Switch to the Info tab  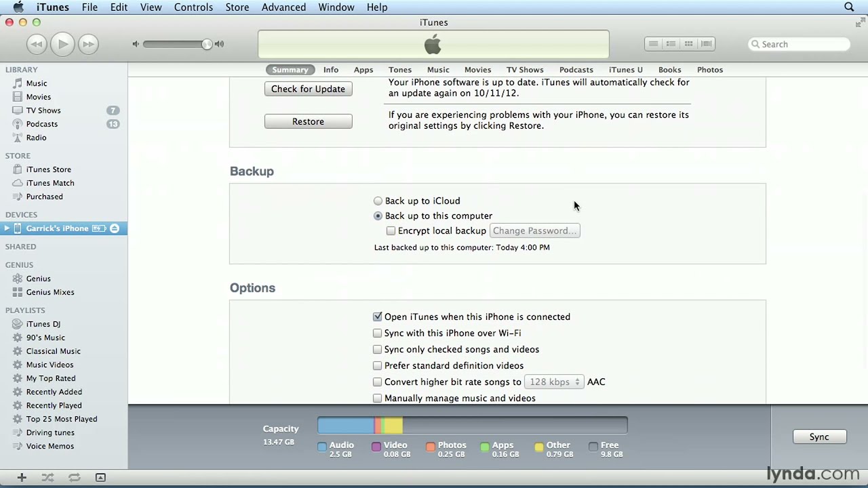(331, 70)
